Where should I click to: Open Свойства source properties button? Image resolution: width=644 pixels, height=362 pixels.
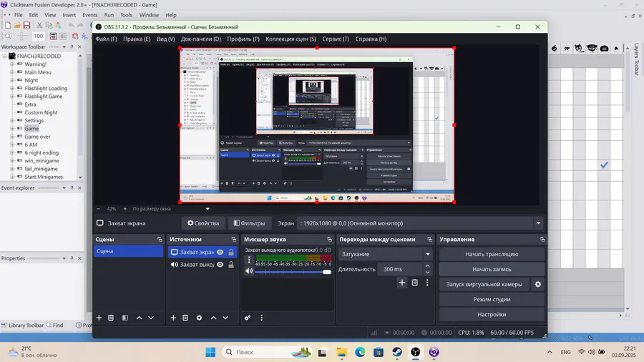click(203, 223)
